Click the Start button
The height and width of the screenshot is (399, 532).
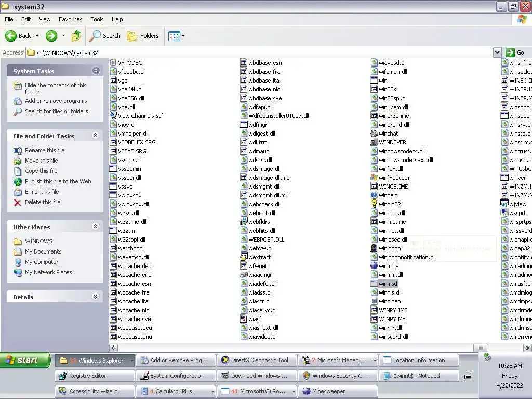pyautogui.click(x=25, y=360)
